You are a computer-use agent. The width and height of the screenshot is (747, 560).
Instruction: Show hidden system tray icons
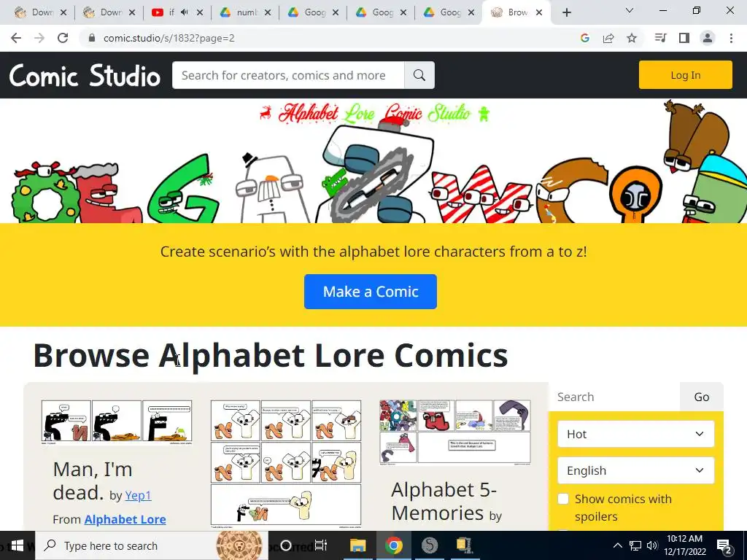[617, 545]
